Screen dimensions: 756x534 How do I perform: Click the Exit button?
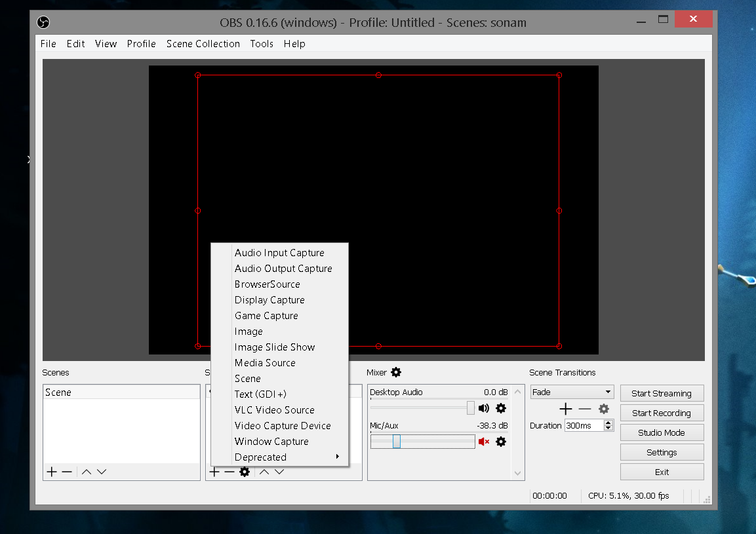click(662, 472)
